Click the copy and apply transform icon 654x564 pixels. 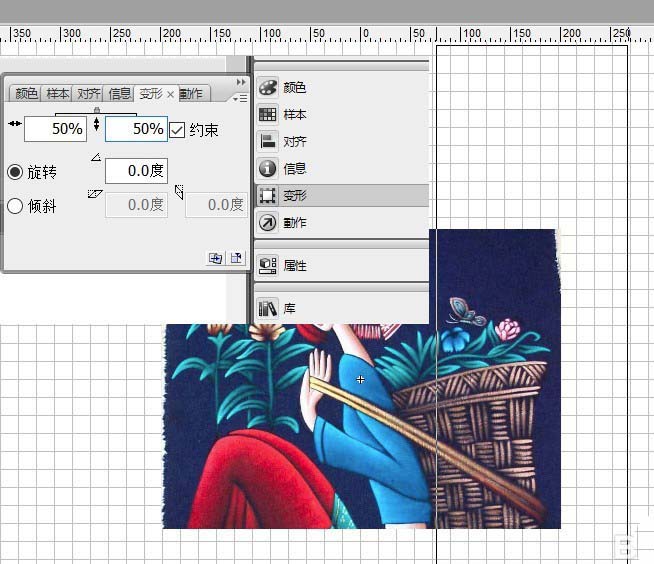215,258
